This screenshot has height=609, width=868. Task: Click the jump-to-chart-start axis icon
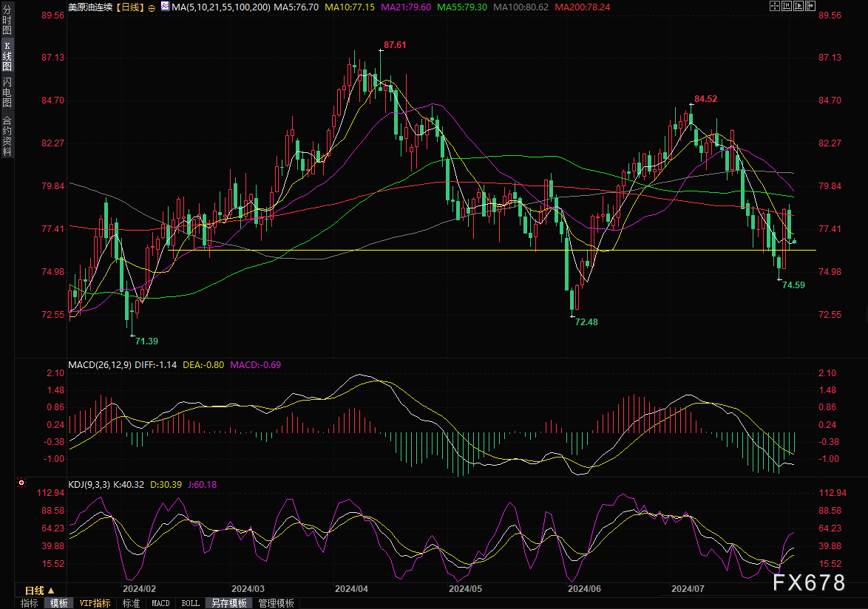click(x=787, y=7)
